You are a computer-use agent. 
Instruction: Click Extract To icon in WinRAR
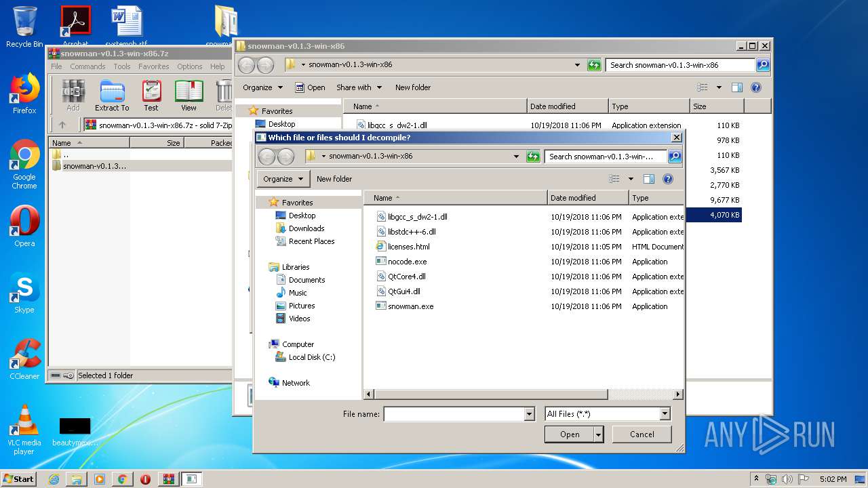coord(112,95)
